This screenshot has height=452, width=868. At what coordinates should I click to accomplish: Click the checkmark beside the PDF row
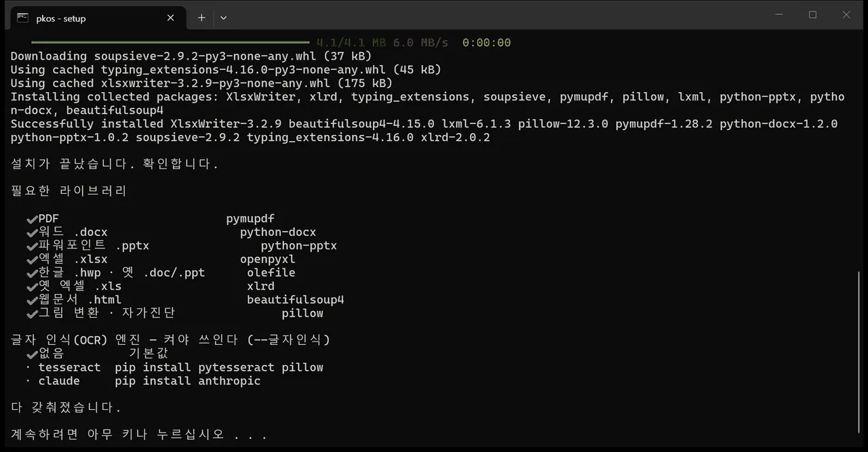(32, 219)
